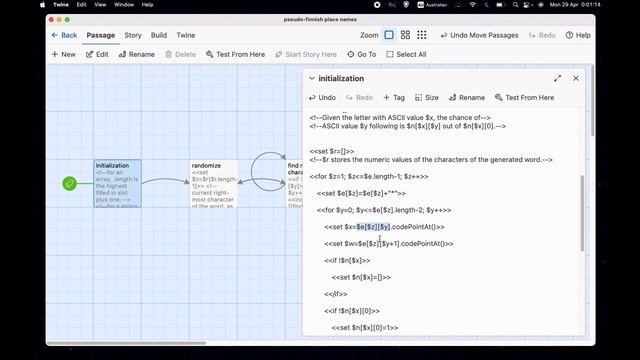Click the battery status icon
The width and height of the screenshot is (640, 360).
[x=500, y=5]
